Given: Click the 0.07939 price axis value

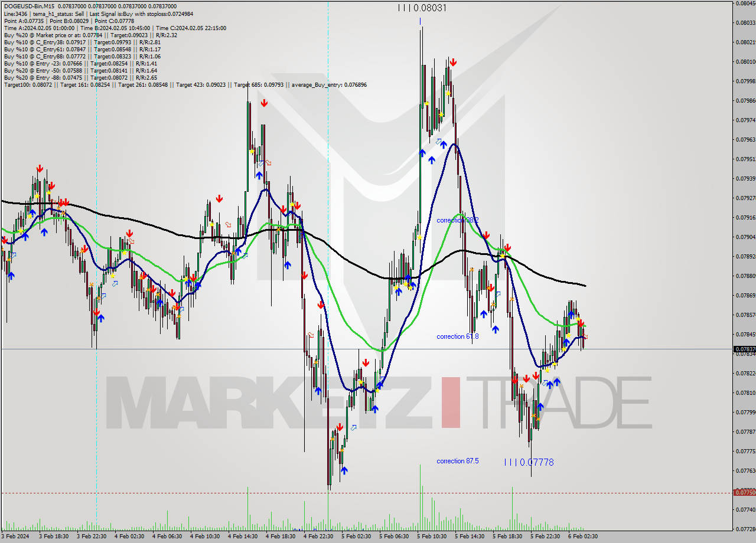Looking at the screenshot, I should point(745,179).
